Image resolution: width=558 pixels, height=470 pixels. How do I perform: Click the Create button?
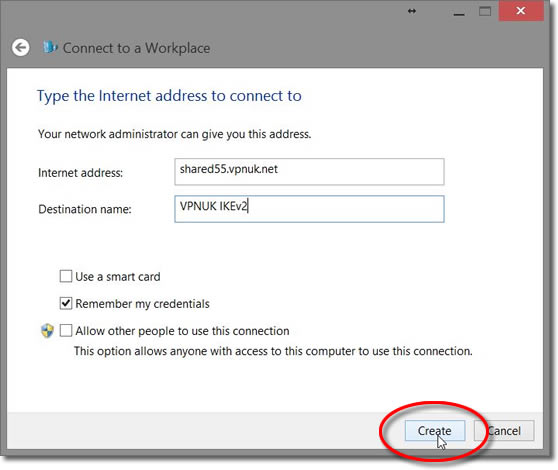click(435, 431)
